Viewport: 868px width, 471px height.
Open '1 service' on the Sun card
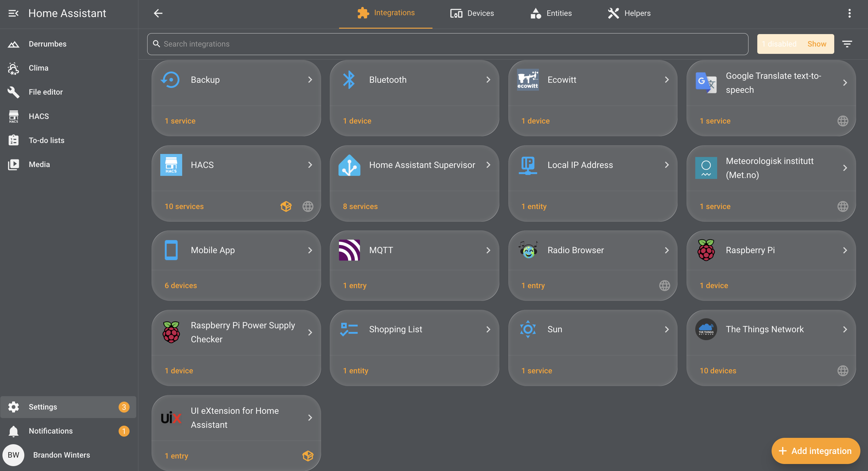pyautogui.click(x=536, y=371)
